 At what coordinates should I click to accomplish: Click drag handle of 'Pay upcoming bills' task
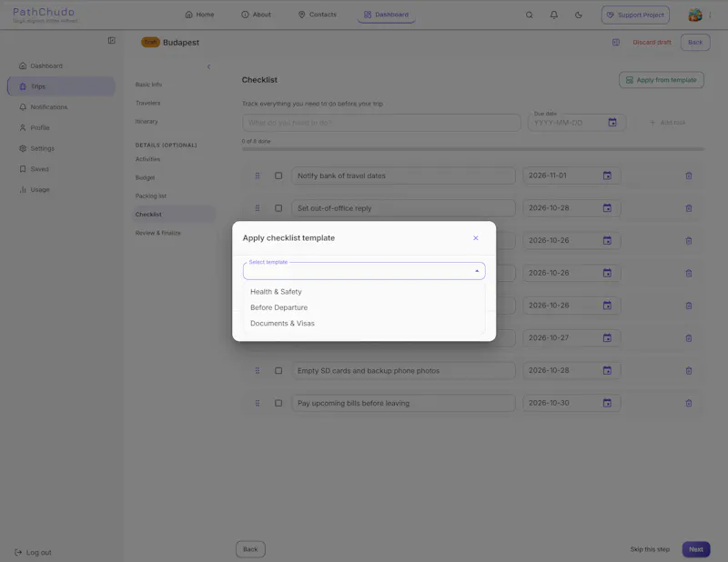[258, 403]
